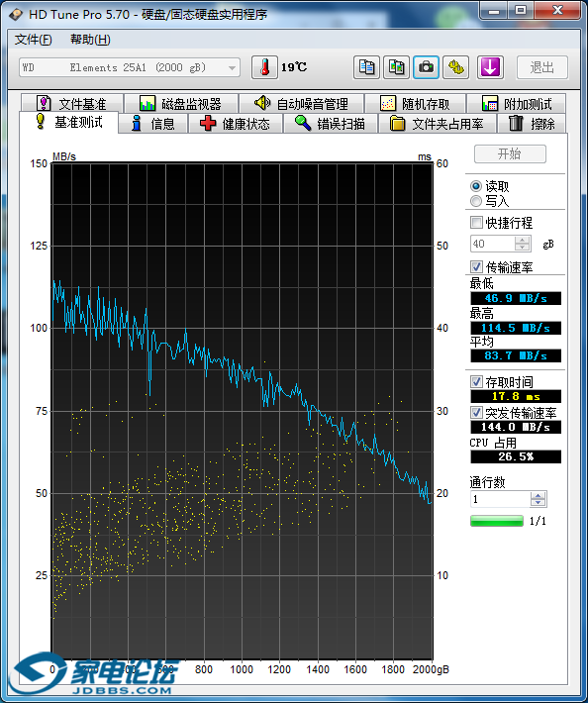Click the thermometer temperature icon

click(264, 67)
